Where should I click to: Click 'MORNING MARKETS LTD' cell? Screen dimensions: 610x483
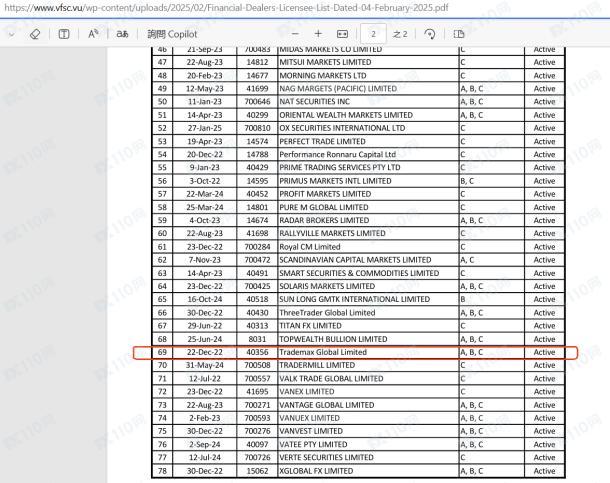coord(368,75)
